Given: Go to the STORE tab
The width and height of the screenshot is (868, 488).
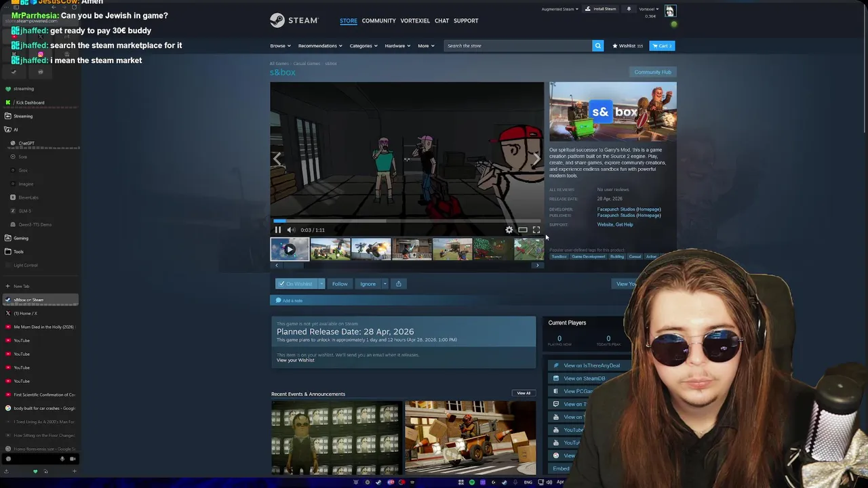Looking at the screenshot, I should point(349,20).
